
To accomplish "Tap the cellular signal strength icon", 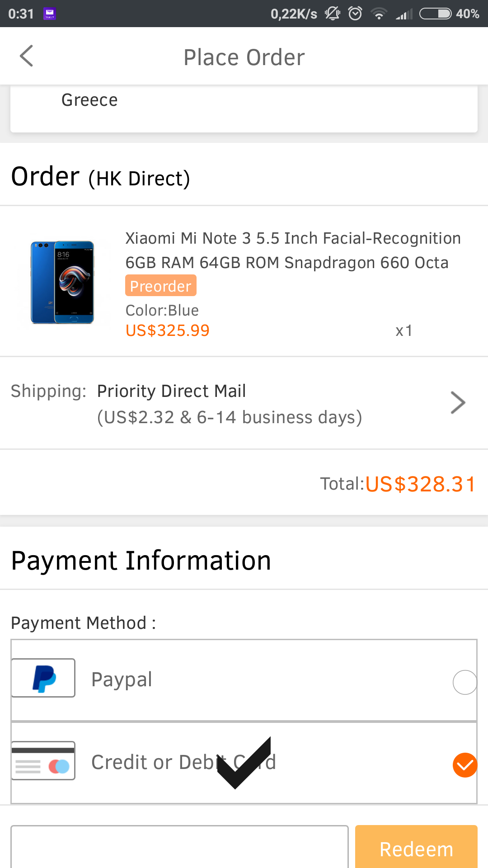I will point(404,14).
